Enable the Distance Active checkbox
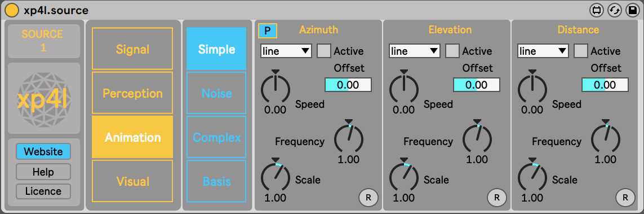Screen dimensions: 644x214 pos(581,51)
